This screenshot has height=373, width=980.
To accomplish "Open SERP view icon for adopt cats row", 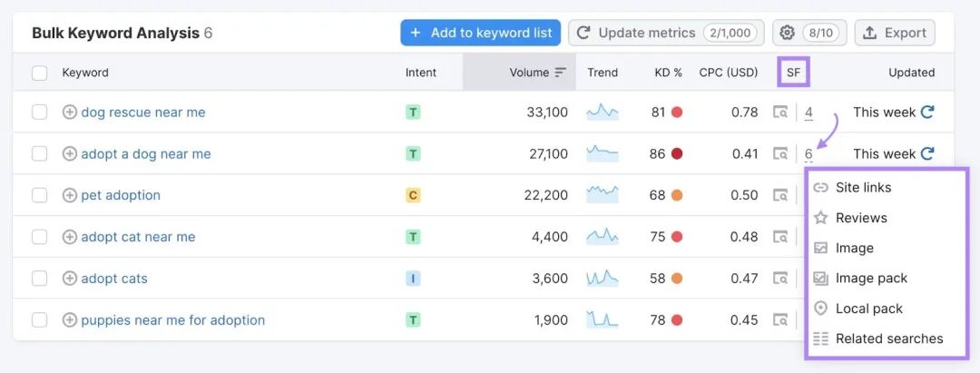I will [x=780, y=279].
